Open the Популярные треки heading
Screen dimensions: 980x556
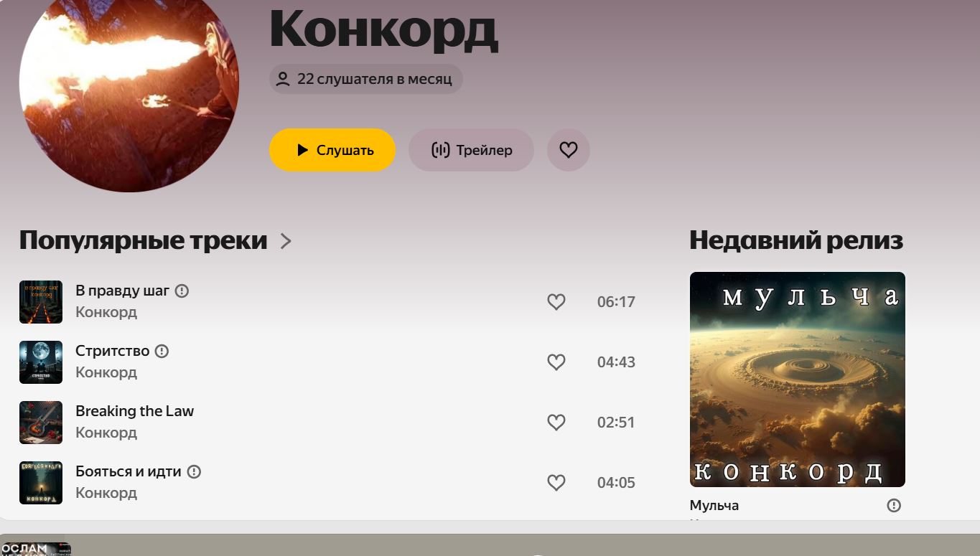(144, 240)
